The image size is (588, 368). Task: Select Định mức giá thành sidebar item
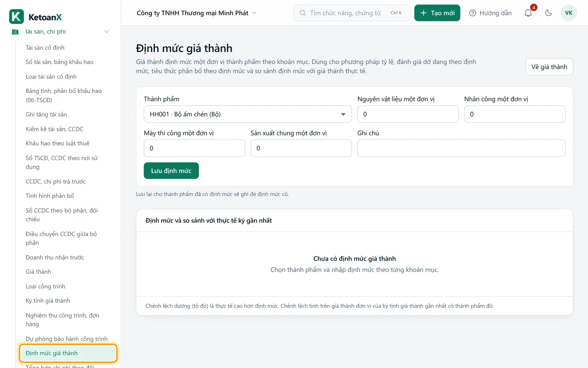[68, 353]
